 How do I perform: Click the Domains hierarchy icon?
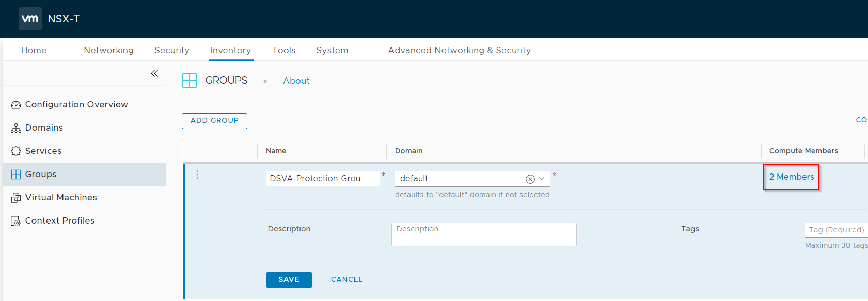click(x=16, y=128)
